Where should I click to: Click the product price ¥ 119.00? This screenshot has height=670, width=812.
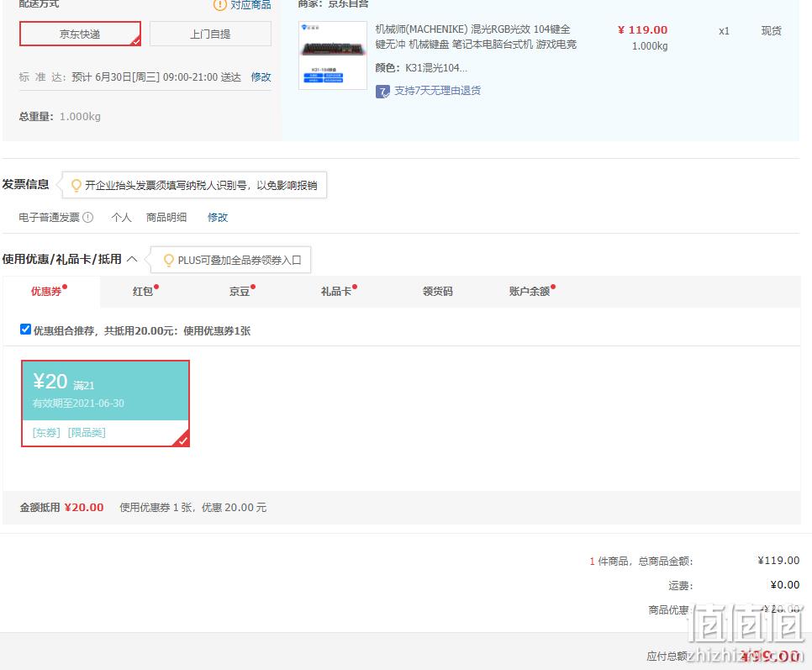point(643,30)
